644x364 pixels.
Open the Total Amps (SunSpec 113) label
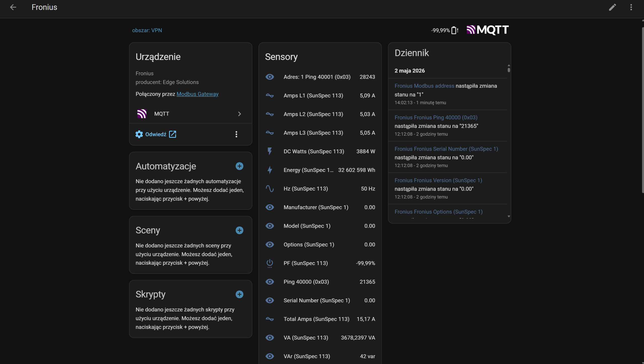(x=316, y=319)
